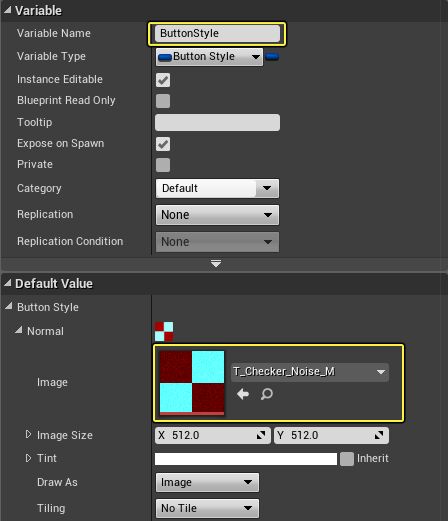The image size is (448, 521).
Task: Click the Replication label above Replication Condition
Action: (45, 214)
